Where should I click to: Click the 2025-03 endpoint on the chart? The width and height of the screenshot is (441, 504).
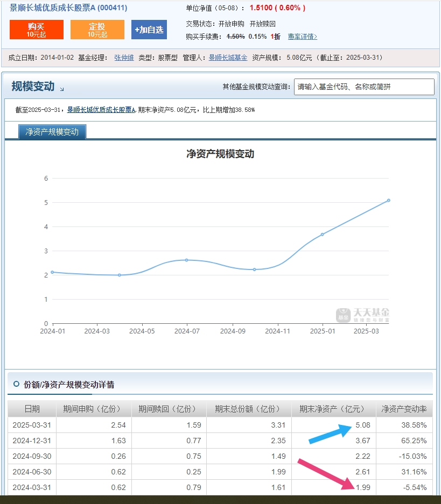[x=389, y=200]
